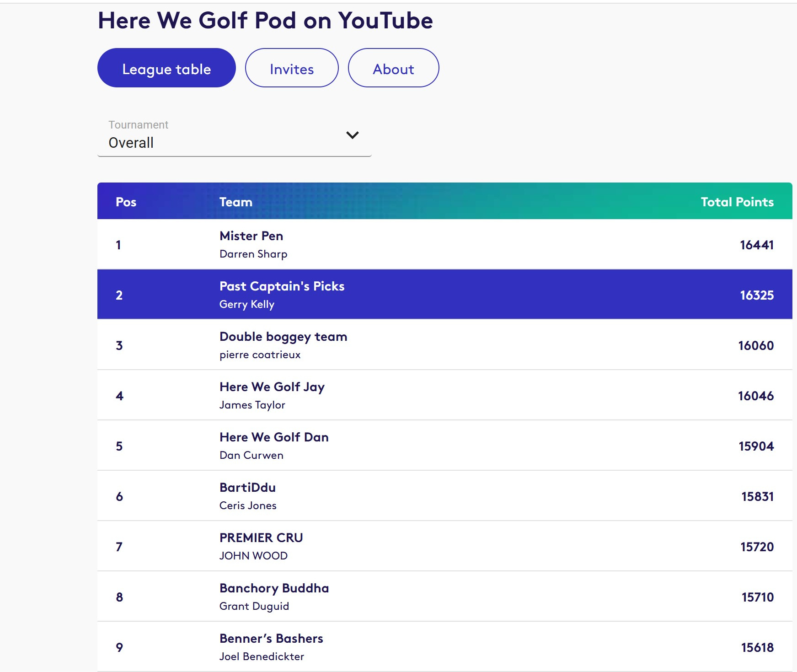The height and width of the screenshot is (672, 797).
Task: Click position 8 beside Banchory Buddha
Action: [x=119, y=597]
